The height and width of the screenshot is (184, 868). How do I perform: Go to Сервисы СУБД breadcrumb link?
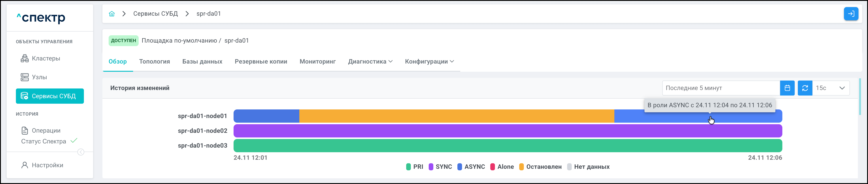[155, 14]
